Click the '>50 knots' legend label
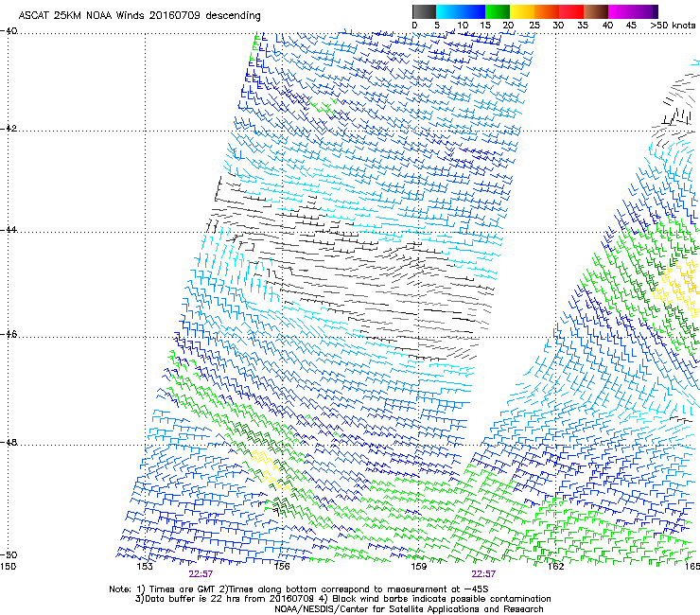The image size is (700, 615). click(x=673, y=26)
